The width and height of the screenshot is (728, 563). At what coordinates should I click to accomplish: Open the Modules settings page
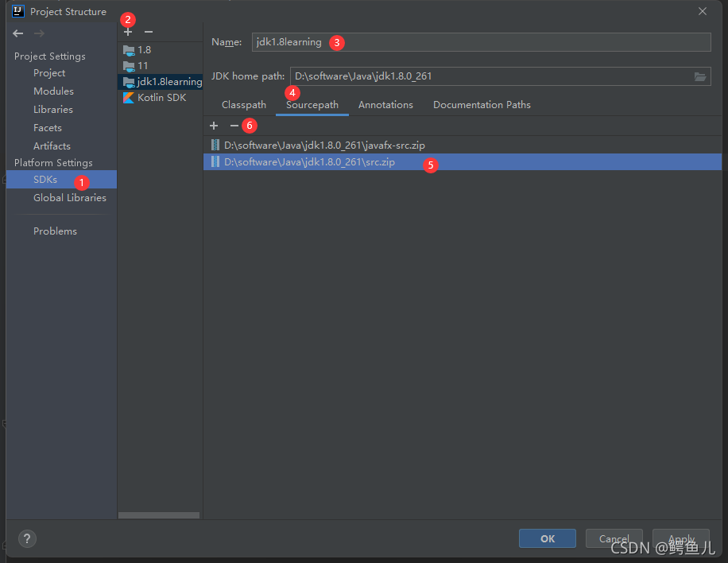pyautogui.click(x=53, y=91)
